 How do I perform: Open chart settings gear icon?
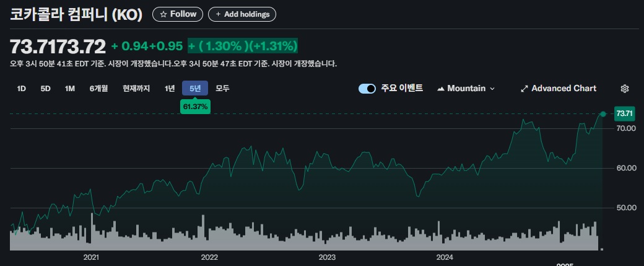[x=625, y=89]
